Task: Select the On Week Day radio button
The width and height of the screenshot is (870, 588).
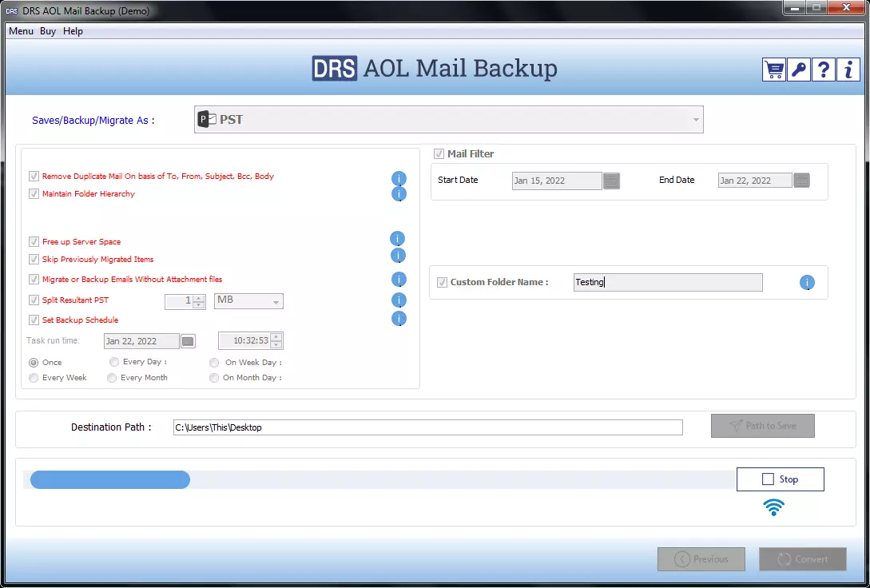Action: (214, 363)
